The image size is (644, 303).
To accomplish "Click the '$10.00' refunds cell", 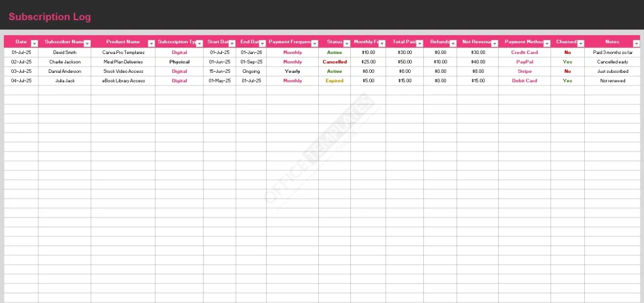I will (x=440, y=62).
